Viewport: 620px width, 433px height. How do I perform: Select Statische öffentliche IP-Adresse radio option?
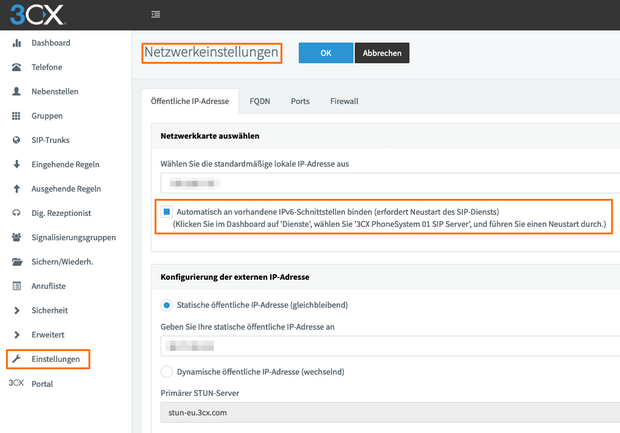[167, 305]
